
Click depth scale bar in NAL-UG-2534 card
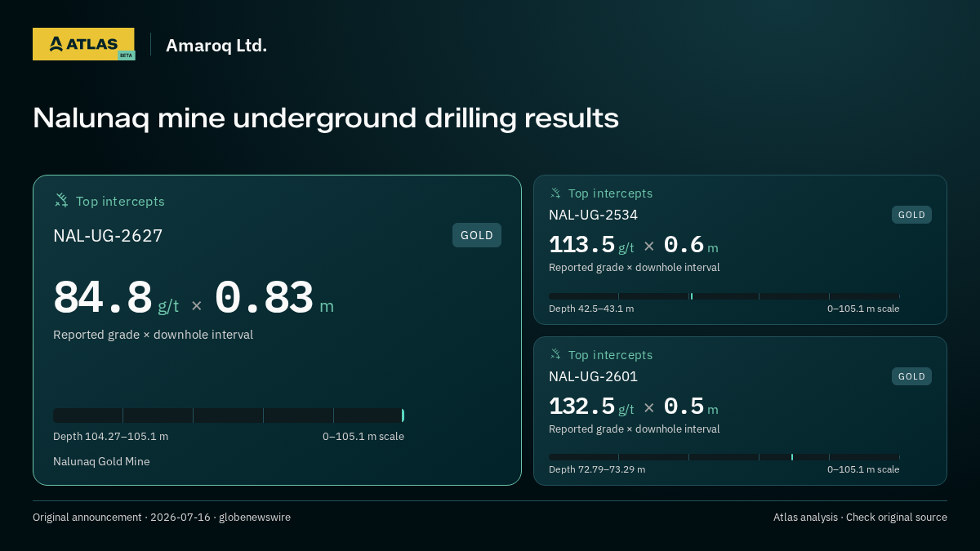tap(724, 296)
